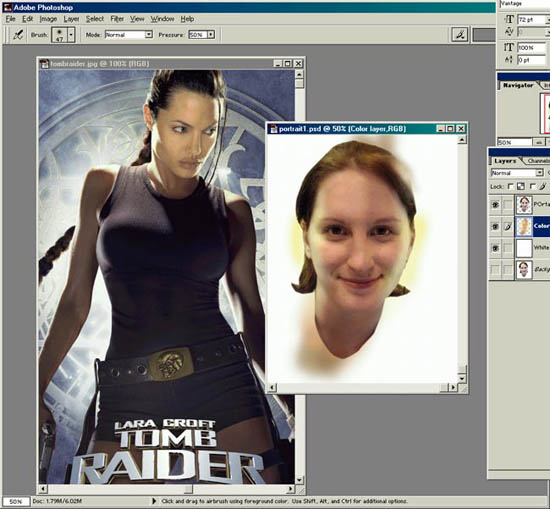
Task: Open the Brush picker dropdown arrow
Action: (71, 35)
